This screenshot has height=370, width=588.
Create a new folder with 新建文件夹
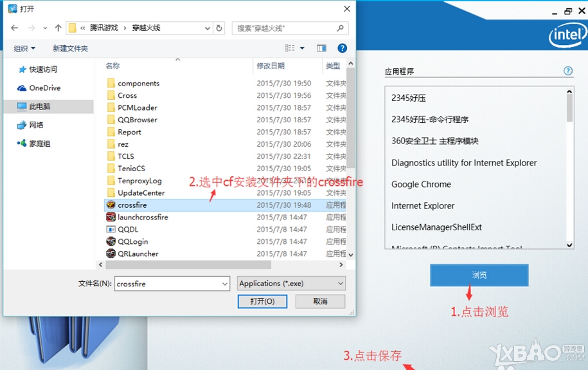[x=70, y=48]
